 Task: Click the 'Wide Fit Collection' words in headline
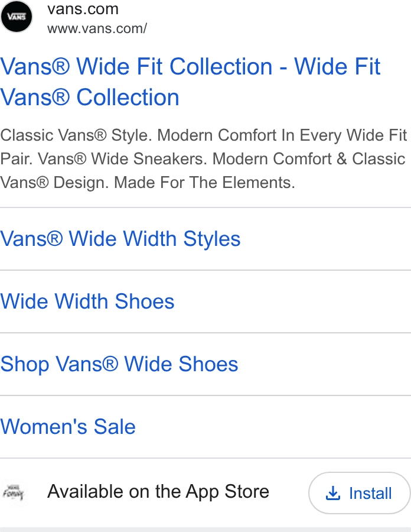(174, 66)
